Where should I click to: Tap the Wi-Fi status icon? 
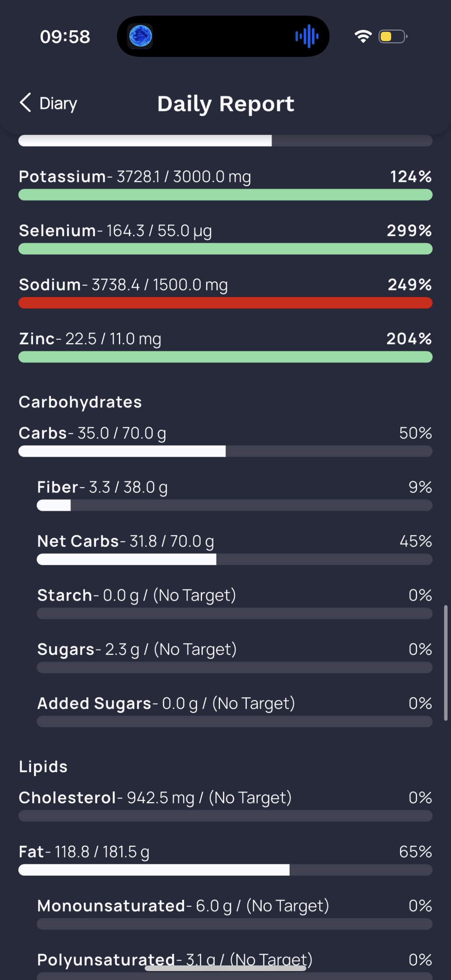tap(363, 37)
